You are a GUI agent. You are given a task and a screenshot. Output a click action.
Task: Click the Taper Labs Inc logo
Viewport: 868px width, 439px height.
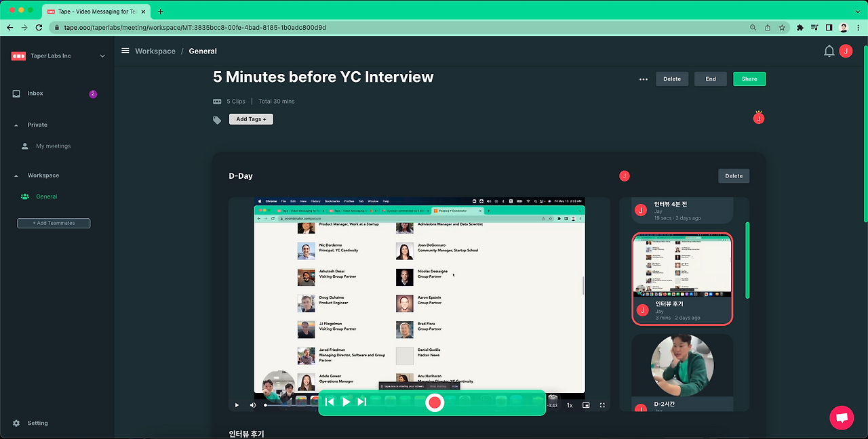click(18, 56)
